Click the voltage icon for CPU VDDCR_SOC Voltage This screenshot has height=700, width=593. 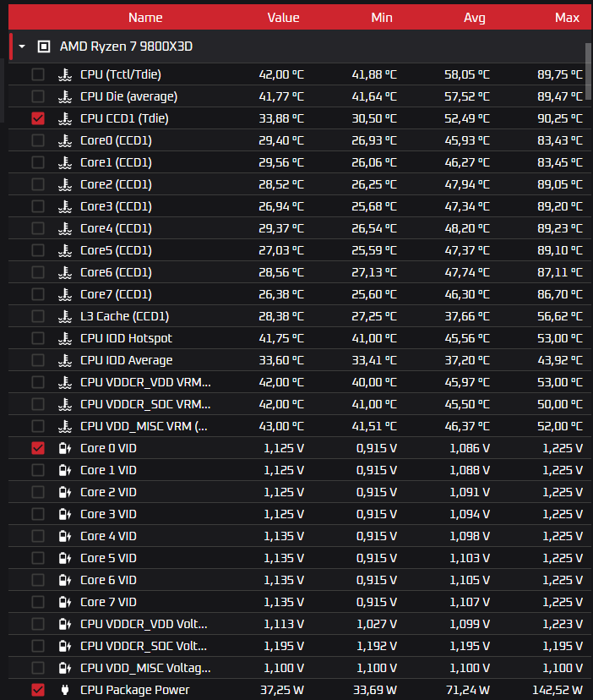coord(65,646)
